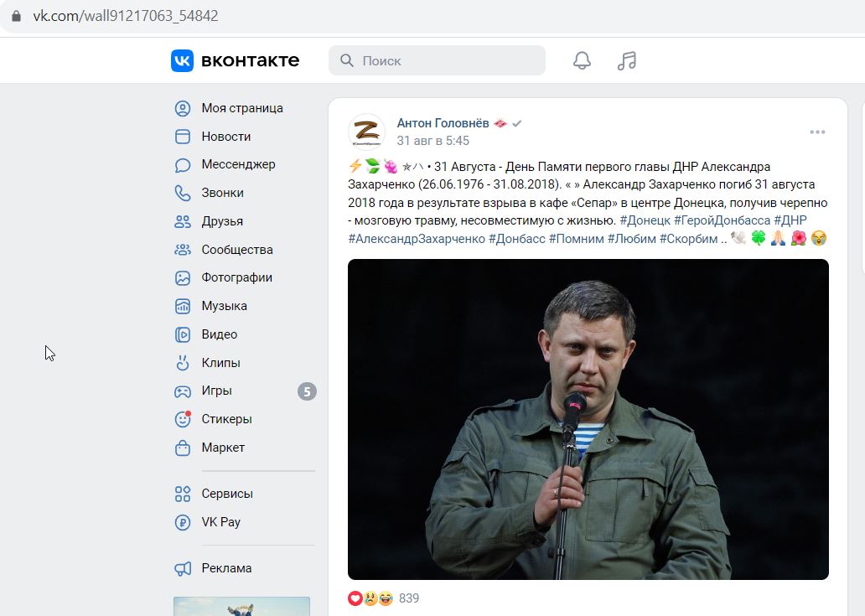Click the author's Z avatar
The width and height of the screenshot is (865, 616).
pos(366,132)
